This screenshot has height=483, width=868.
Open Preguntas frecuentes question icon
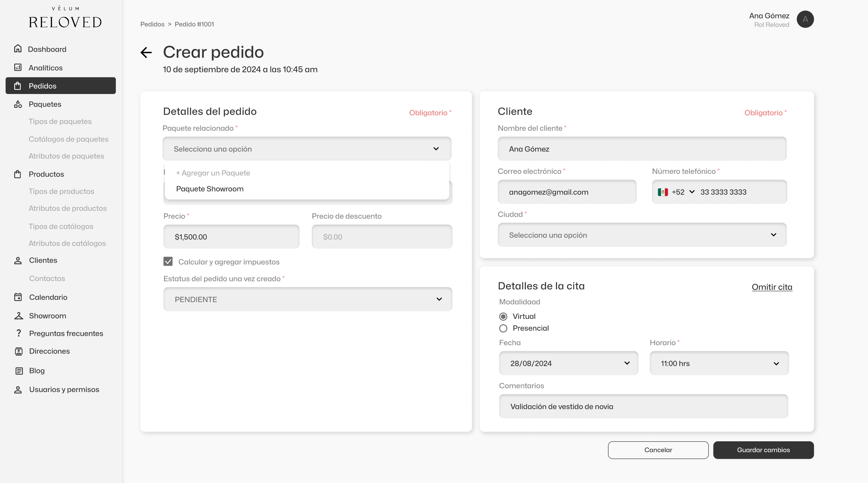coord(18,333)
